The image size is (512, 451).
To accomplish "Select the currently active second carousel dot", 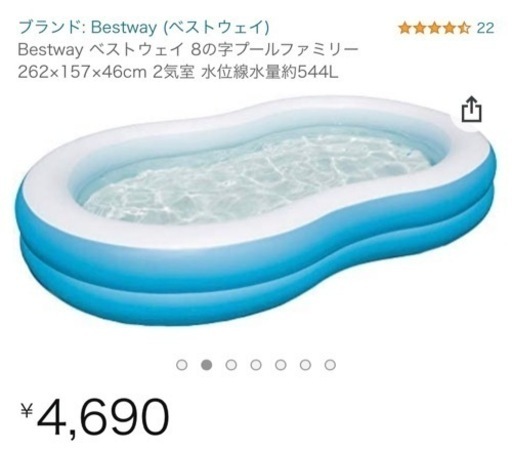I will point(206,365).
